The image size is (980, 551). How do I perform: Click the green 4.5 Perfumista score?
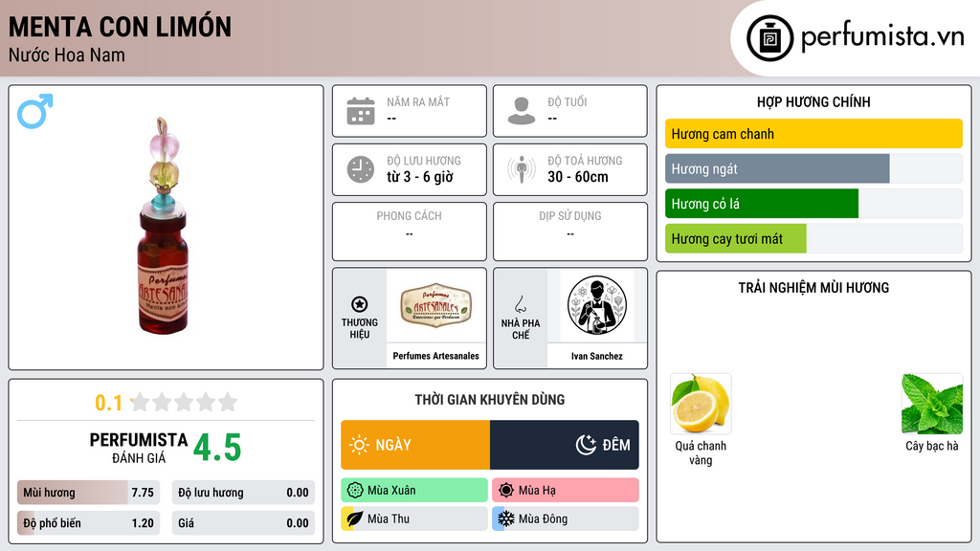217,448
